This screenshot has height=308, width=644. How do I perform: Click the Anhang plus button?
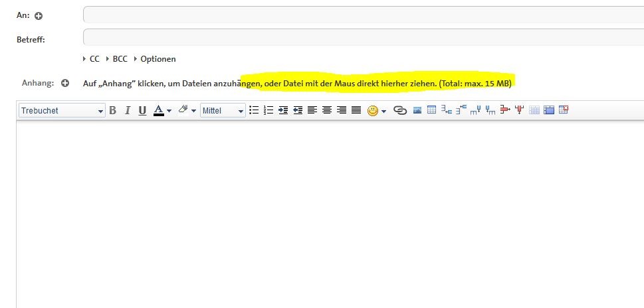click(65, 84)
